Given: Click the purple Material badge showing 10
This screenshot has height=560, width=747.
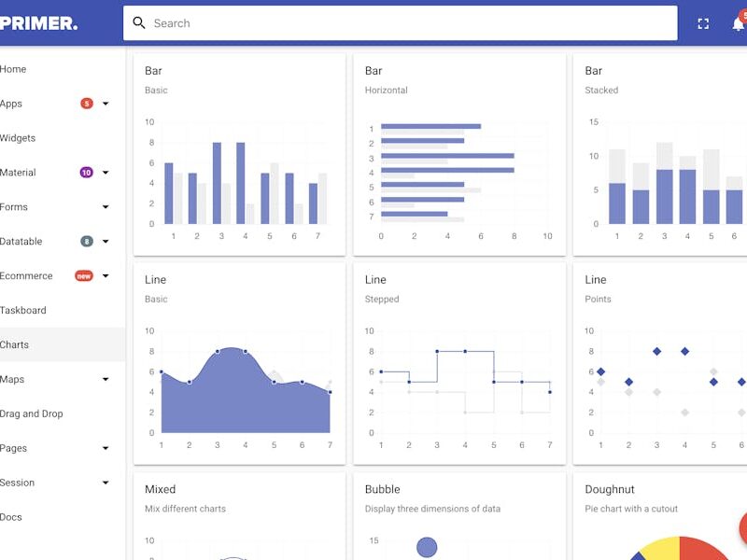Looking at the screenshot, I should [86, 173].
